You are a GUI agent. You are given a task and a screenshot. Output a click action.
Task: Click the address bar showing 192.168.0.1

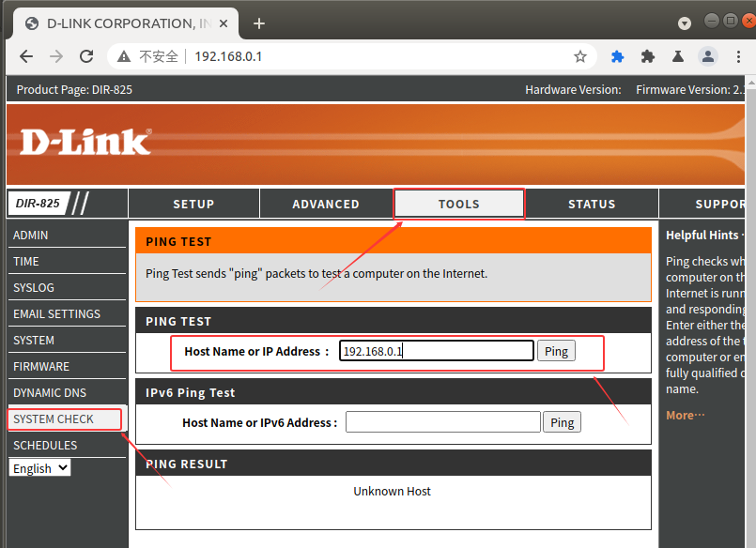pyautogui.click(x=351, y=57)
